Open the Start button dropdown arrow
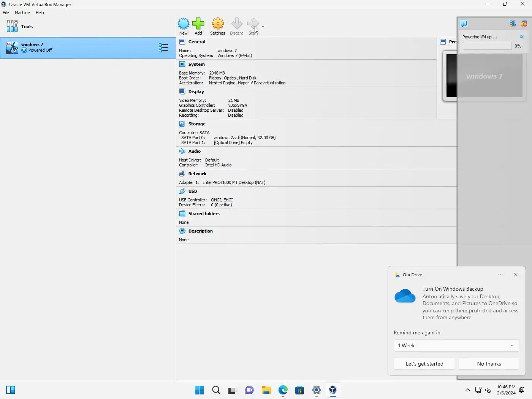The image size is (532, 399). [x=263, y=27]
